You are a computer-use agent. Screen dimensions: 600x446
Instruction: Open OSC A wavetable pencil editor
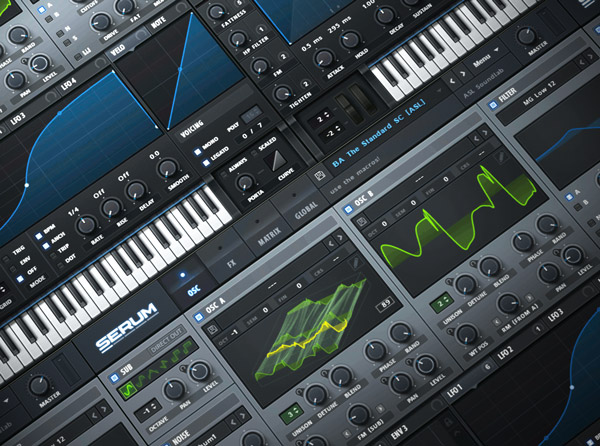355,263
